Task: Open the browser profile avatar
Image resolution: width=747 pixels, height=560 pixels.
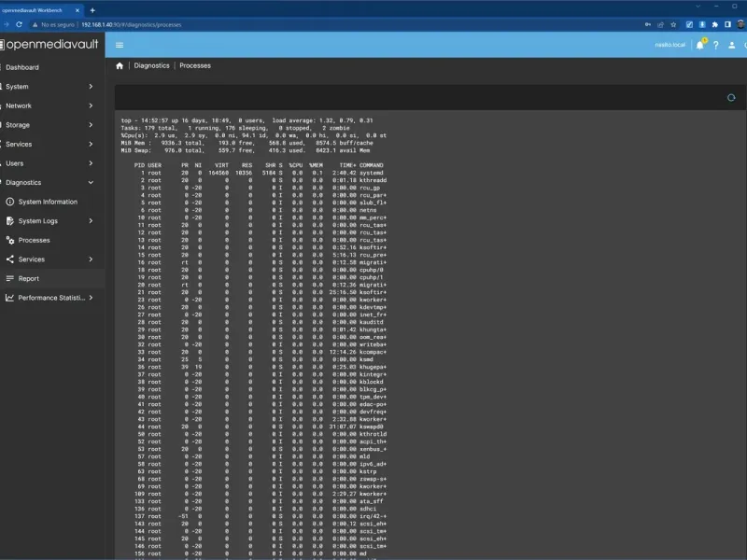Action: point(740,24)
